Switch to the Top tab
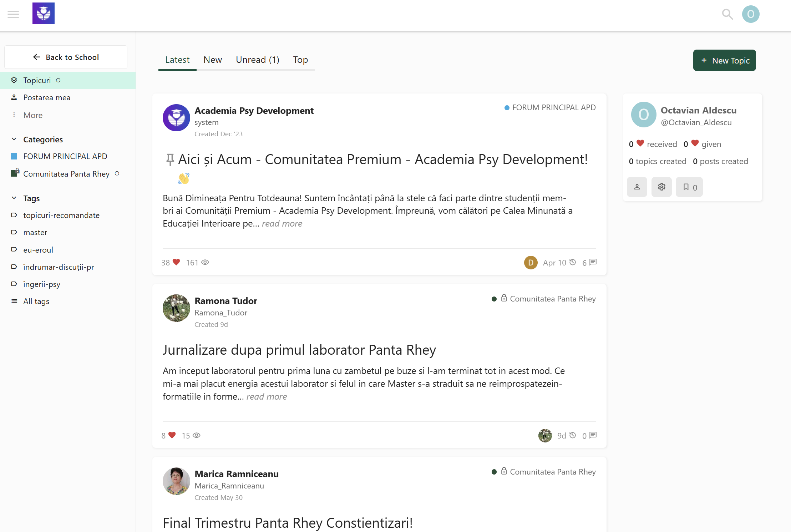This screenshot has height=532, width=791. click(300, 60)
